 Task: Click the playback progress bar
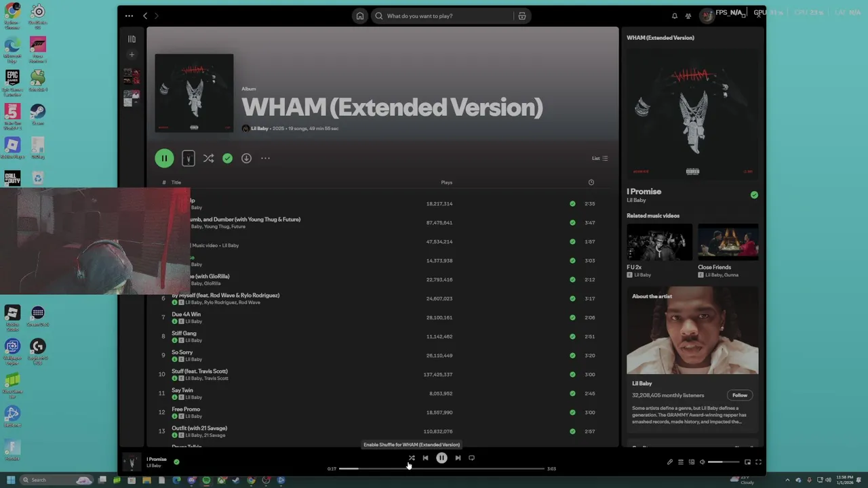coord(441,468)
